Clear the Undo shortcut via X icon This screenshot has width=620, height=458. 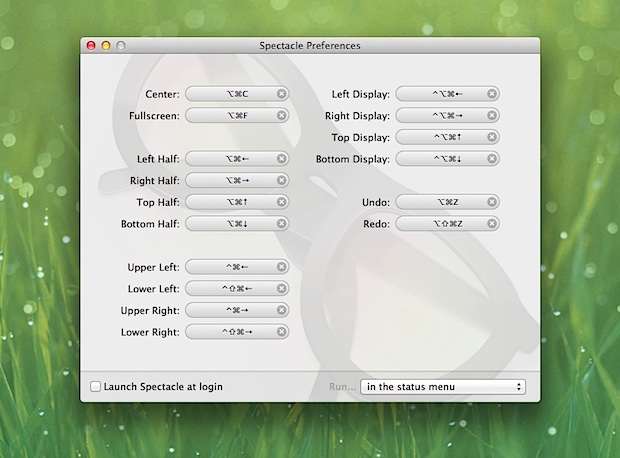(492, 202)
